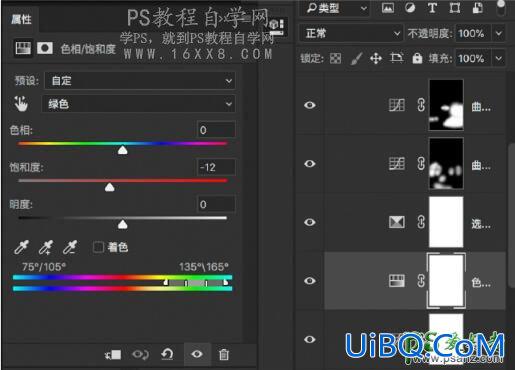The height and width of the screenshot is (370, 515).
Task: Click the 明度 lightness value field
Action: 216,204
